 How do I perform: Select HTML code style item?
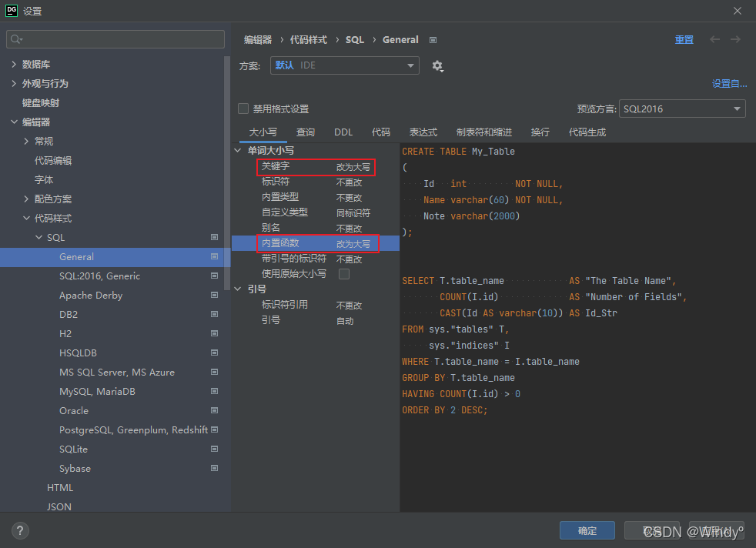pyautogui.click(x=60, y=488)
